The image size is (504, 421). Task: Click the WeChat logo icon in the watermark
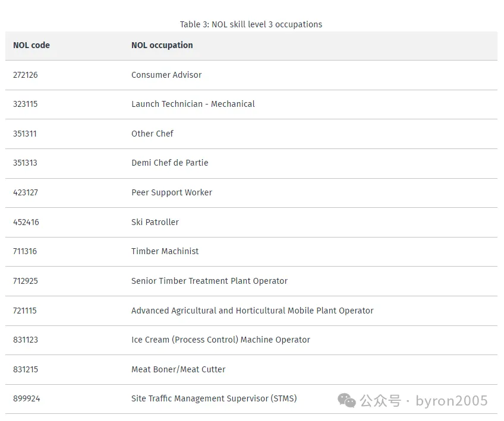346,400
